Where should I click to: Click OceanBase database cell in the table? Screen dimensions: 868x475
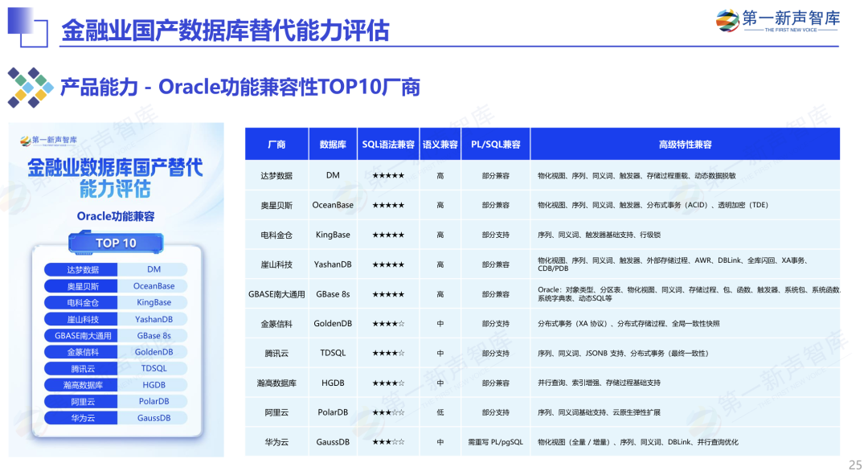pyautogui.click(x=333, y=205)
